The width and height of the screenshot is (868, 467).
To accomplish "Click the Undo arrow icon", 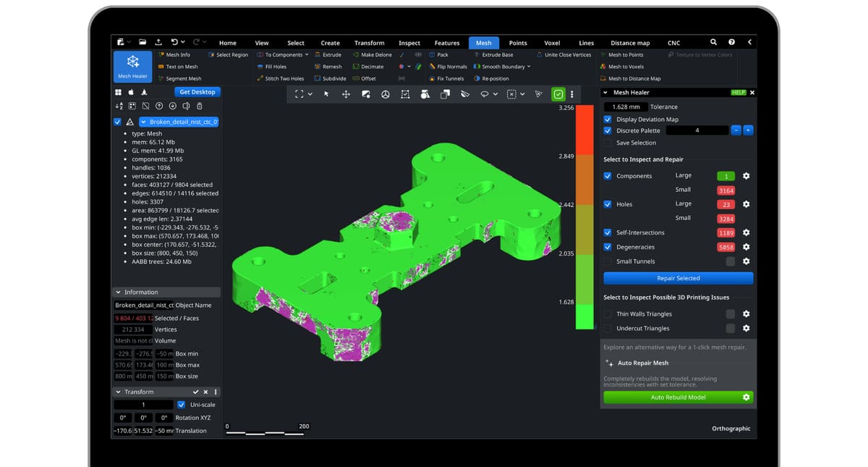I will tap(174, 42).
